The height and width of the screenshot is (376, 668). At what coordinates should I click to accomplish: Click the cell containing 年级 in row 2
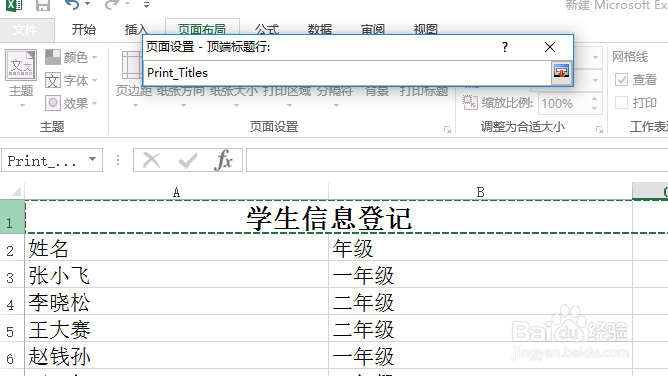(x=481, y=248)
